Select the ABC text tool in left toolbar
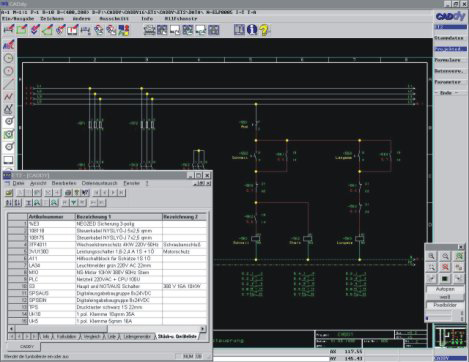469x362 pixels. point(9,45)
